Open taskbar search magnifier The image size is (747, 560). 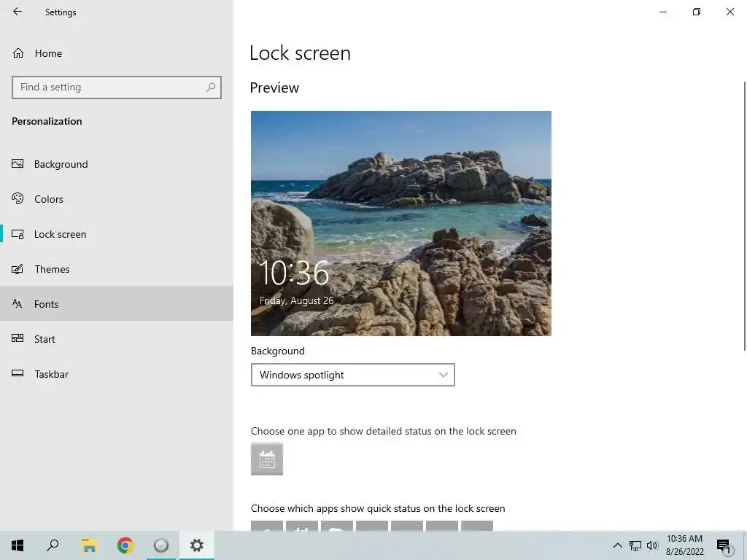[53, 545]
